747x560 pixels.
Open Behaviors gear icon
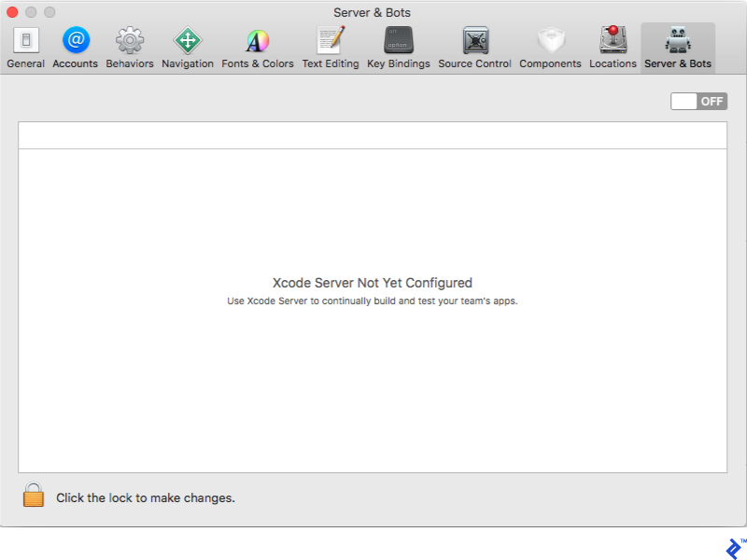tap(130, 41)
